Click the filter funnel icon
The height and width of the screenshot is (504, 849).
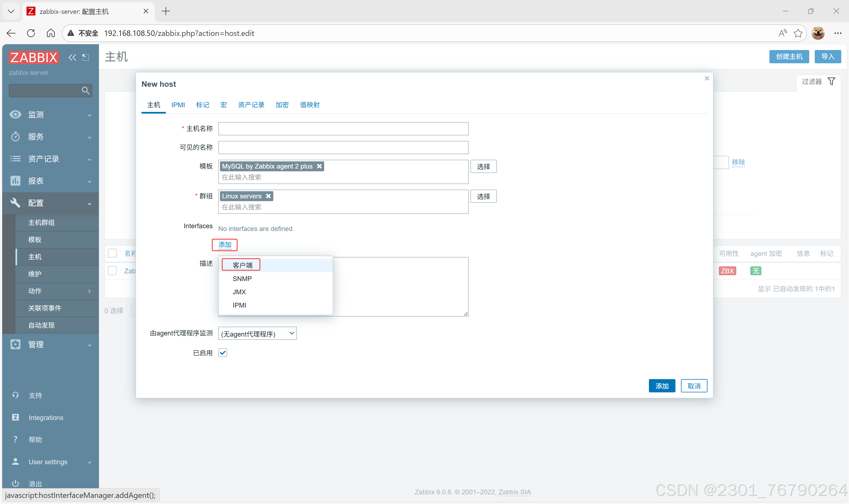831,82
